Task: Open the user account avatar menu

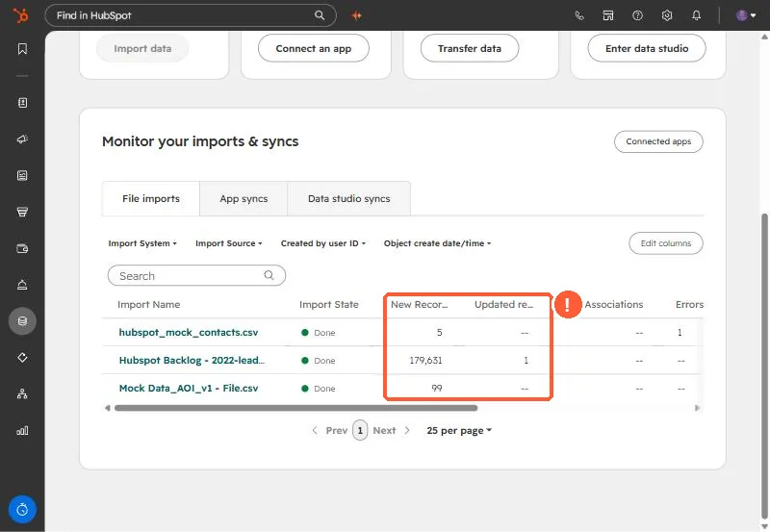Action: pos(745,15)
